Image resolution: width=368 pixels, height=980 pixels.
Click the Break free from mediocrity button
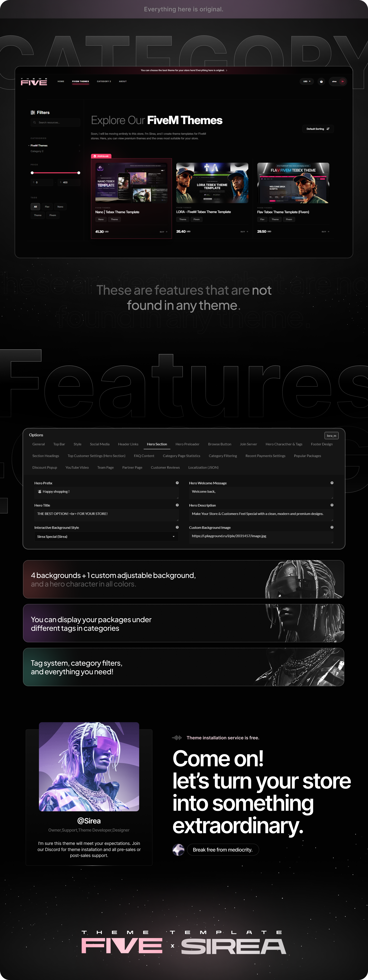pos(223,850)
